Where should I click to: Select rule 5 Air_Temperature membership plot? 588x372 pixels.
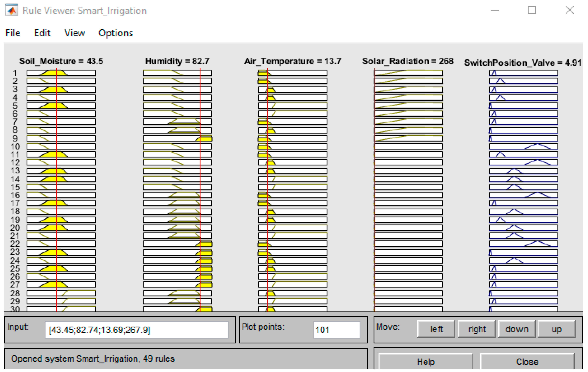(x=293, y=106)
